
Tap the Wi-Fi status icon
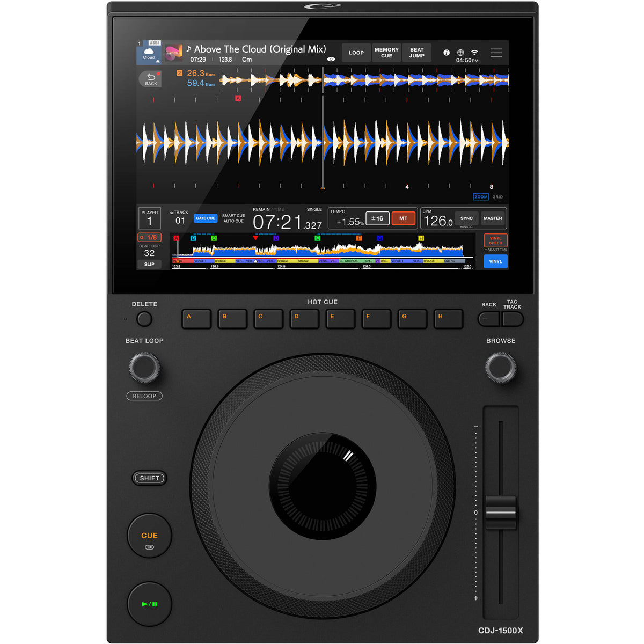(474, 53)
